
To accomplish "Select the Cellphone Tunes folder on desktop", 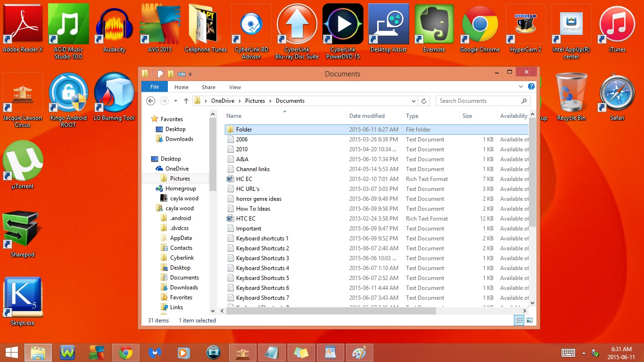I will coord(206,28).
